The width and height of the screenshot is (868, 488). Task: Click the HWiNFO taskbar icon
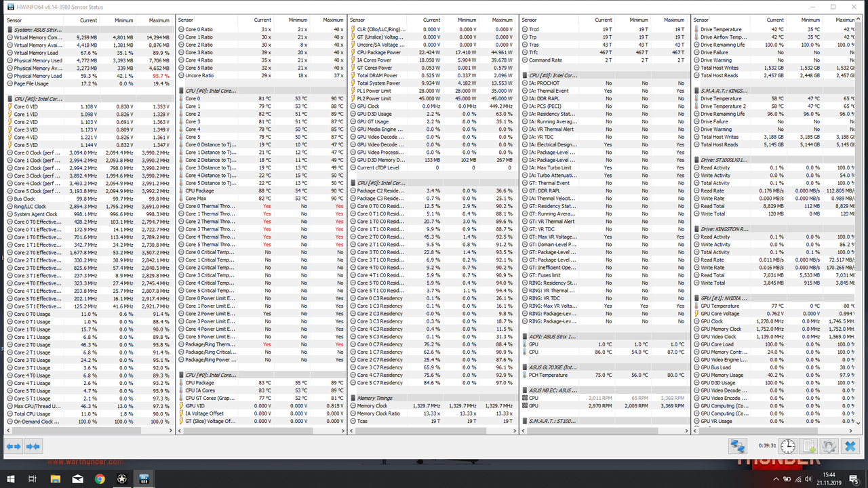144,479
